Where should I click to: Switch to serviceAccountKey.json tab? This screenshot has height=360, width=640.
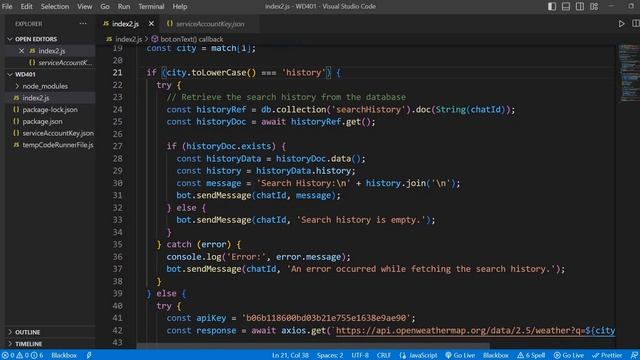210,24
